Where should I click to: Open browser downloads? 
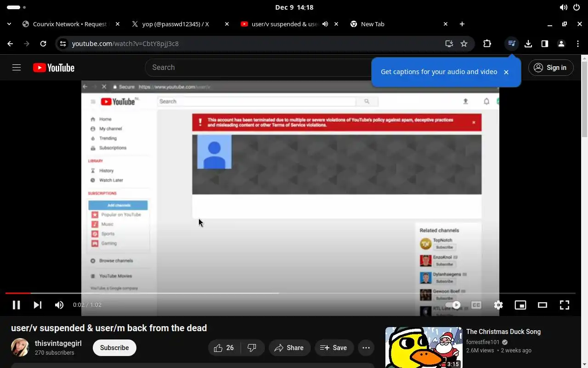point(528,44)
